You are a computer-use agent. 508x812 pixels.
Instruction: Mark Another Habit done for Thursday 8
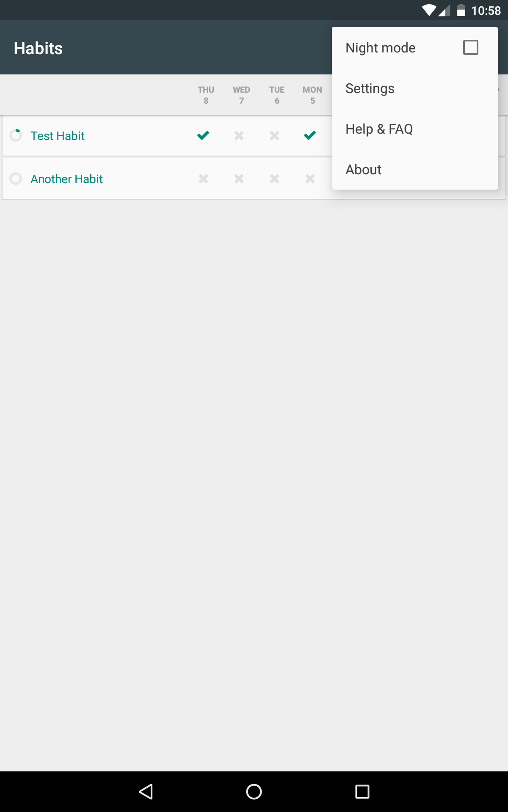[204, 179]
